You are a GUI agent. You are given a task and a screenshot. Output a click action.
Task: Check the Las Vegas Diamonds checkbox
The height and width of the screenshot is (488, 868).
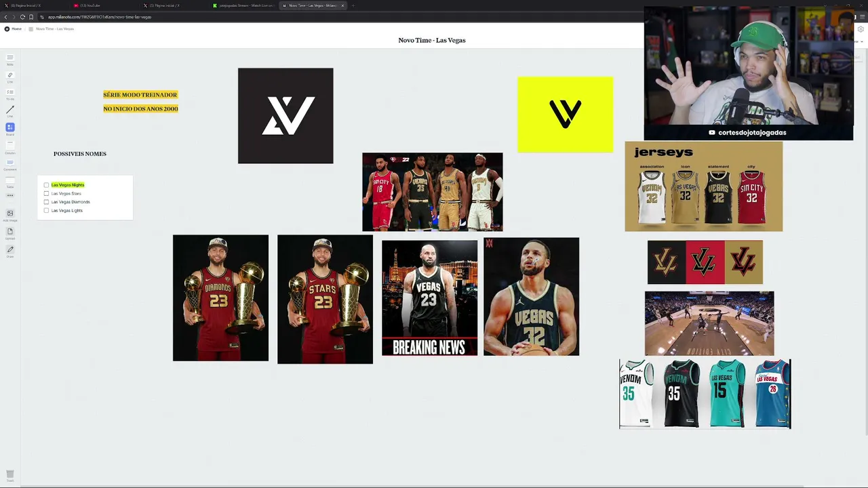click(46, 202)
